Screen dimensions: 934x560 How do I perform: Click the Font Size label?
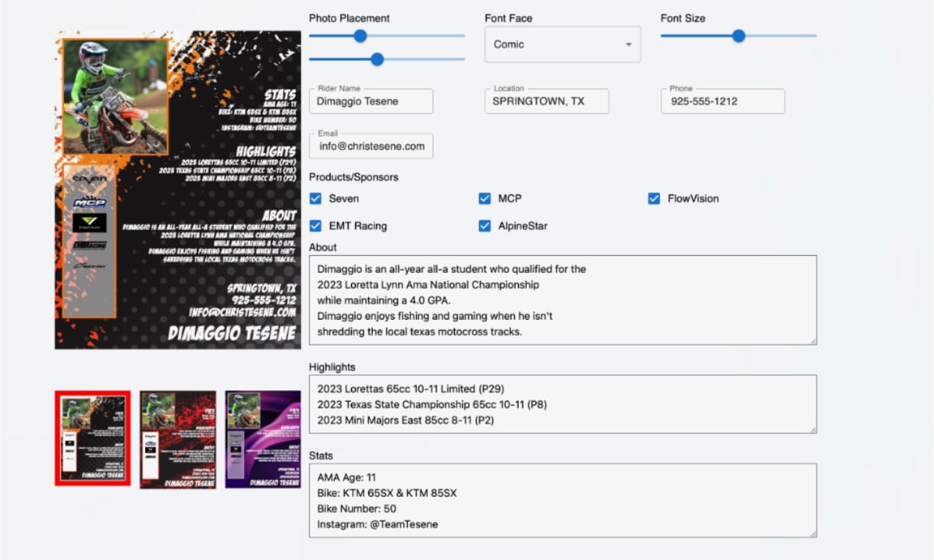click(683, 18)
